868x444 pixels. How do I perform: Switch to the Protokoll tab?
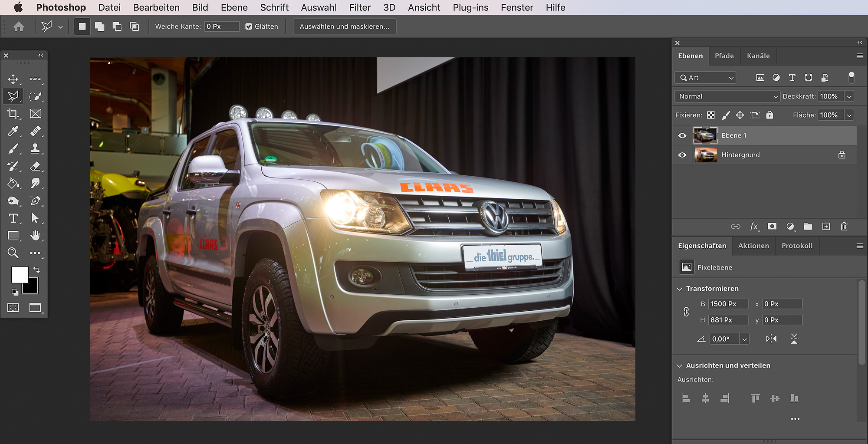(x=797, y=246)
